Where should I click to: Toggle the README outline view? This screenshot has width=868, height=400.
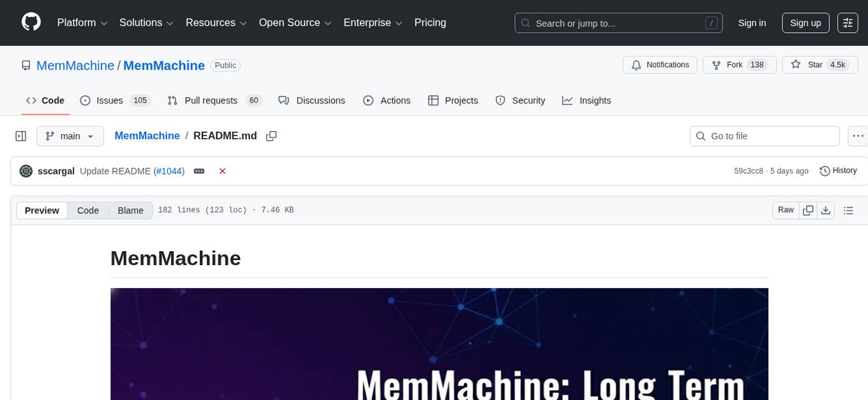pos(848,210)
